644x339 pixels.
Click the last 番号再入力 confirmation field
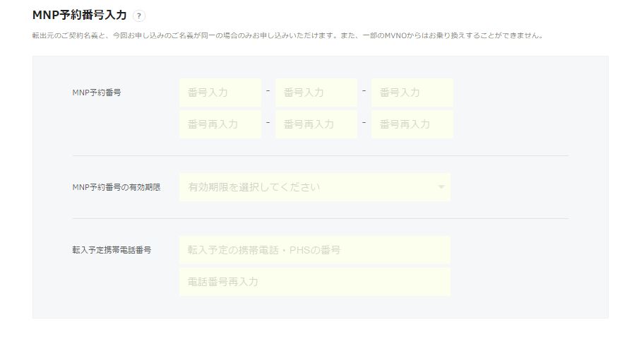coord(412,124)
